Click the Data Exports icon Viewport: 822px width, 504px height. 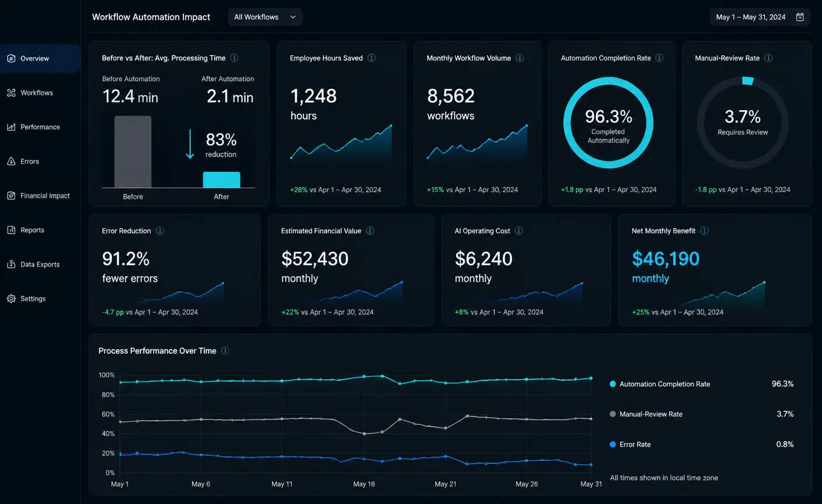click(11, 264)
